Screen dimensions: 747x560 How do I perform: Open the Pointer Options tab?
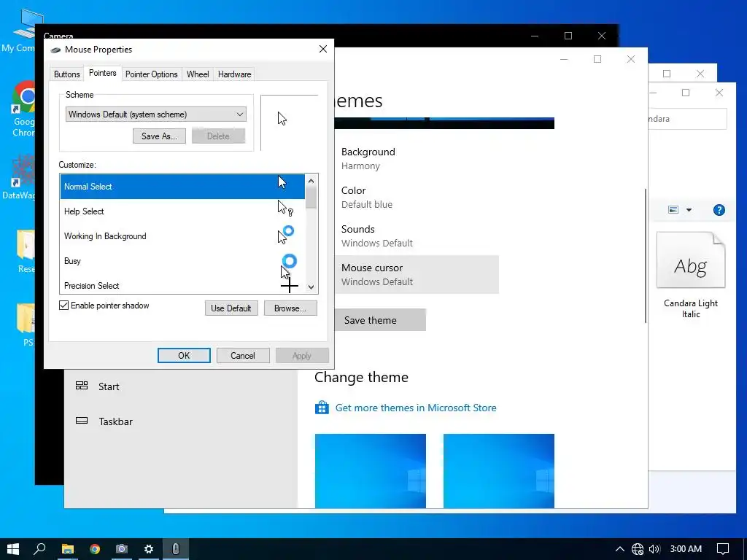152,74
